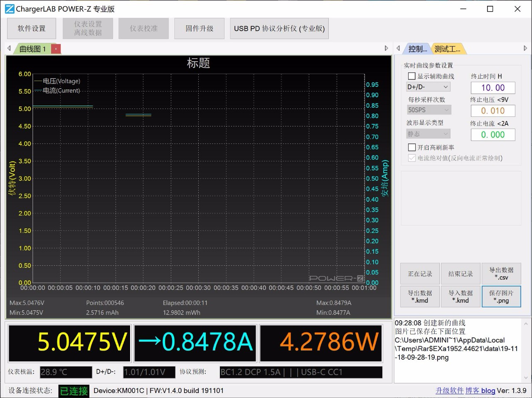
Task: Switch to the 测试工... tab
Action: pyautogui.click(x=447, y=49)
